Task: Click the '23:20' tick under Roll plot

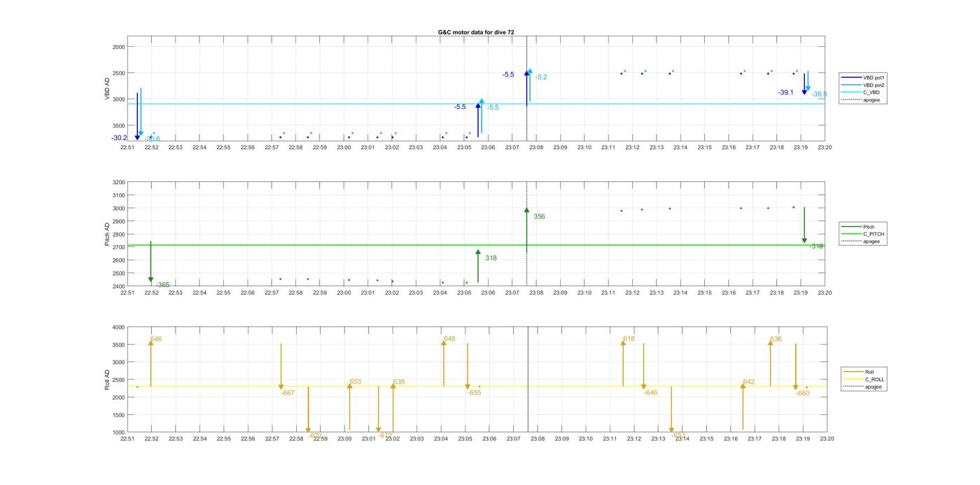Action: 827,439
